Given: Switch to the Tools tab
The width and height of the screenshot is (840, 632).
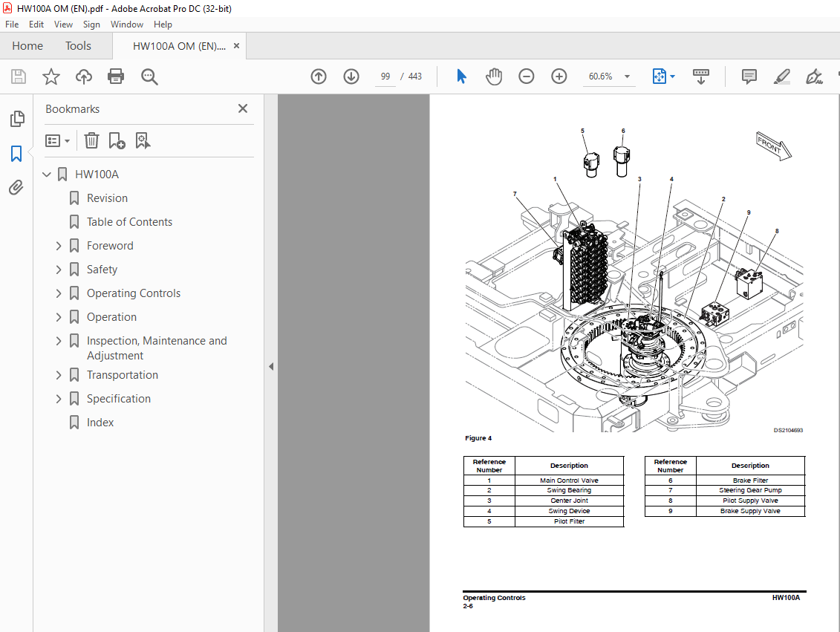Looking at the screenshot, I should [78, 46].
